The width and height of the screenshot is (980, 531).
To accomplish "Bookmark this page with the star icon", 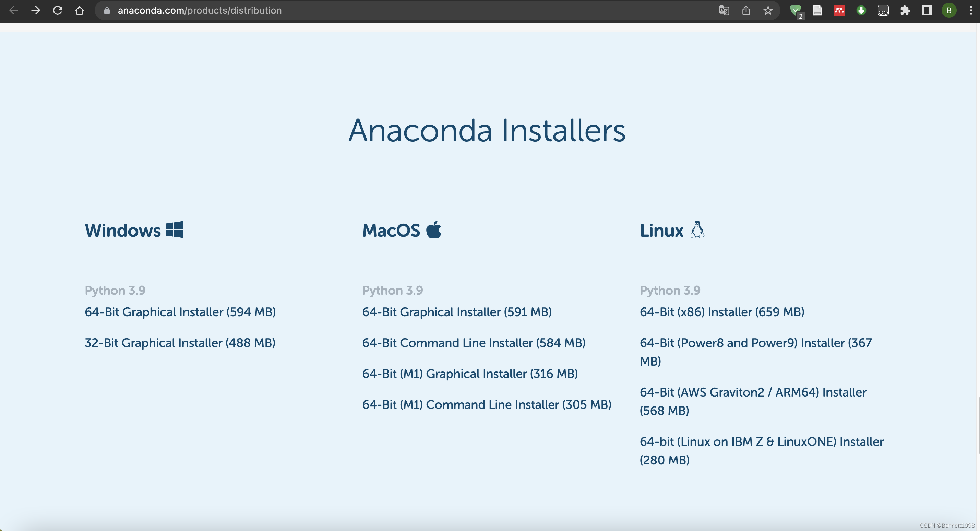I will pyautogui.click(x=768, y=10).
